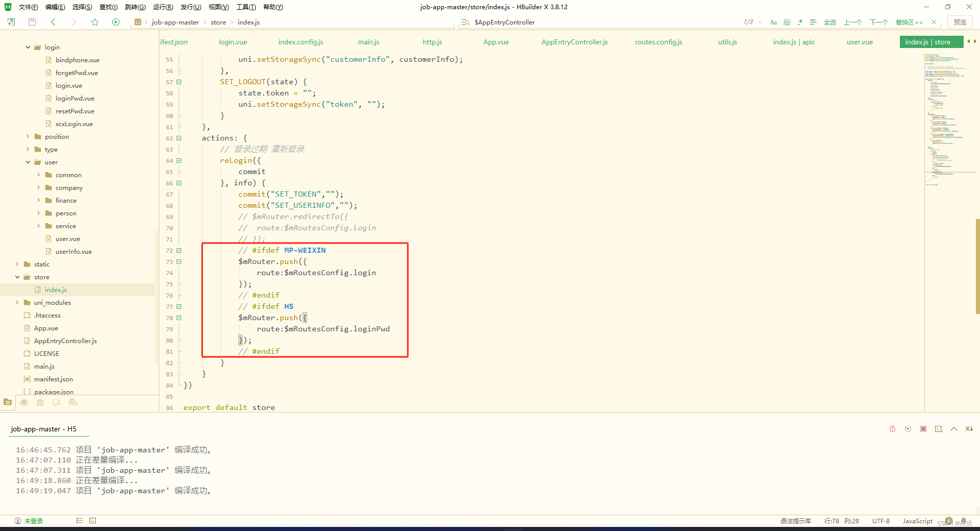
Task: Click the rerun icon in console panel
Action: (x=908, y=429)
